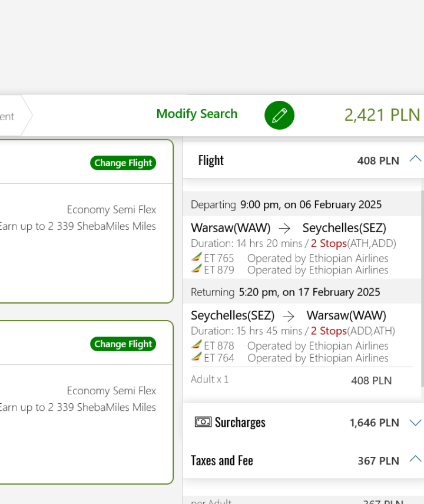Click the red 2 Stops text for departing flight

(328, 243)
